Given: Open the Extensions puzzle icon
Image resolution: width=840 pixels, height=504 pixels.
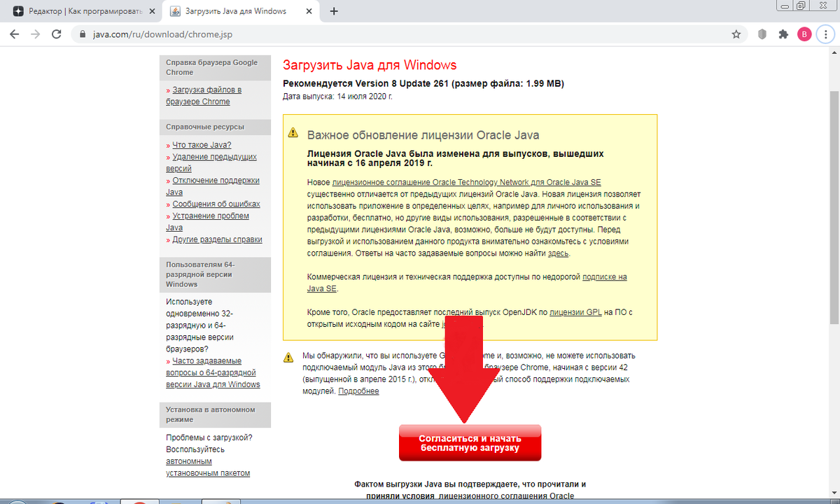Looking at the screenshot, I should tap(783, 34).
